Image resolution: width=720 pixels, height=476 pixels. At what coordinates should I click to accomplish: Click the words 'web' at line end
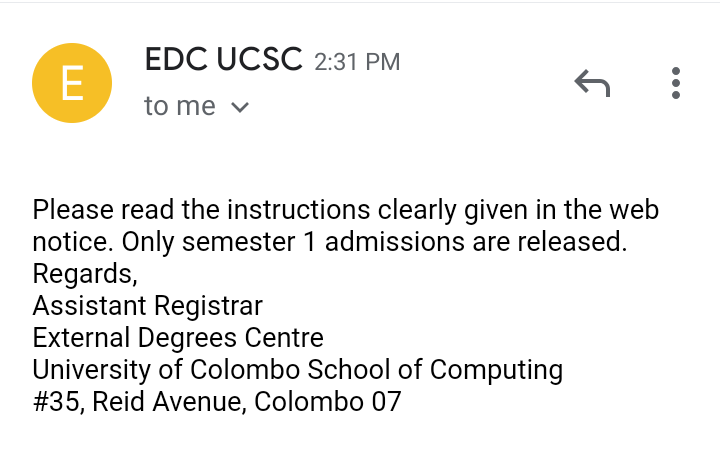634,210
